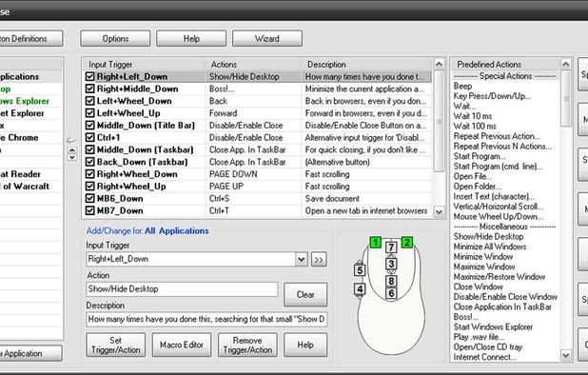Click the Clear button
This screenshot has height=375, width=588.
coord(305,295)
